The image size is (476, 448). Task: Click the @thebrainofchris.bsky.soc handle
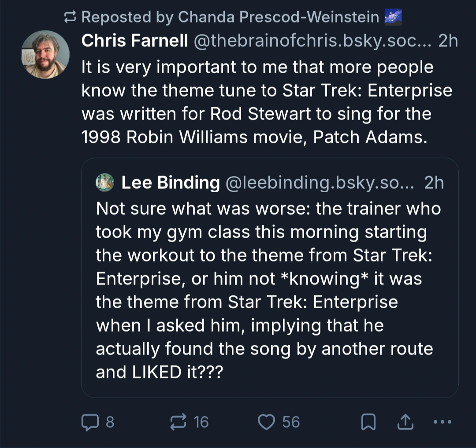[x=311, y=41]
